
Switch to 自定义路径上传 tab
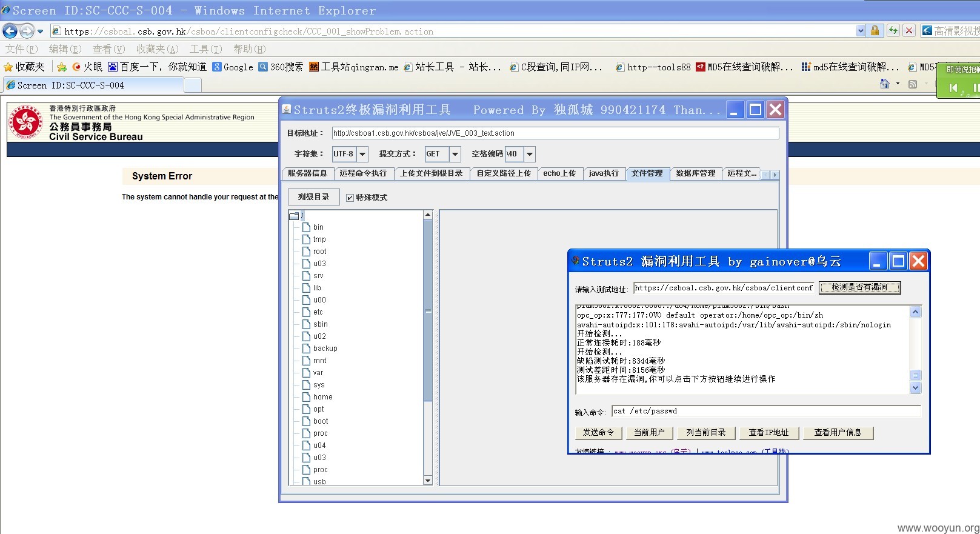pyautogui.click(x=504, y=173)
